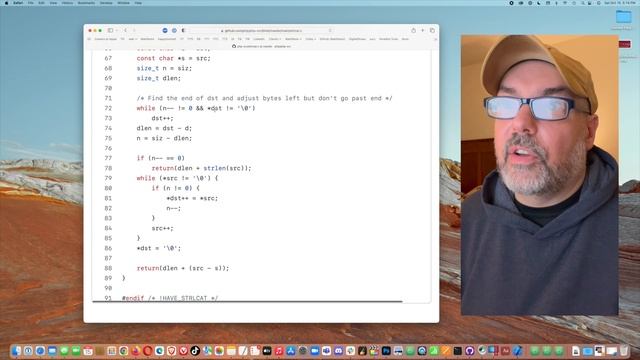640x360 pixels.
Task: Go forward with Safari's forward arrow
Action: tap(134, 30)
